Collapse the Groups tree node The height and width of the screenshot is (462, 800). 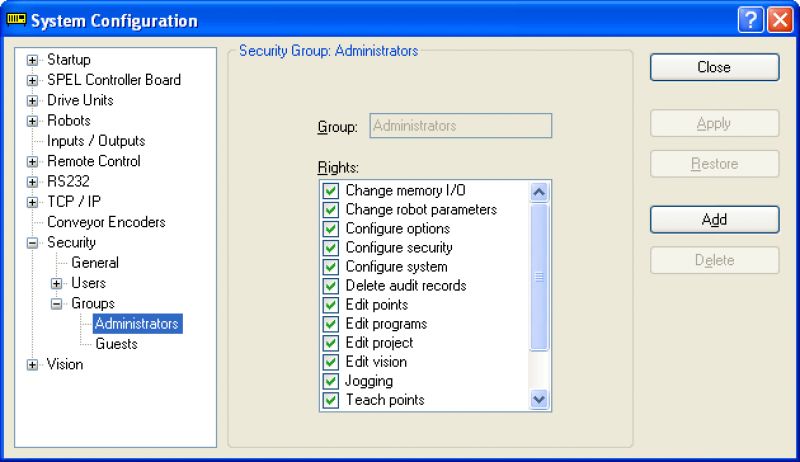56,304
